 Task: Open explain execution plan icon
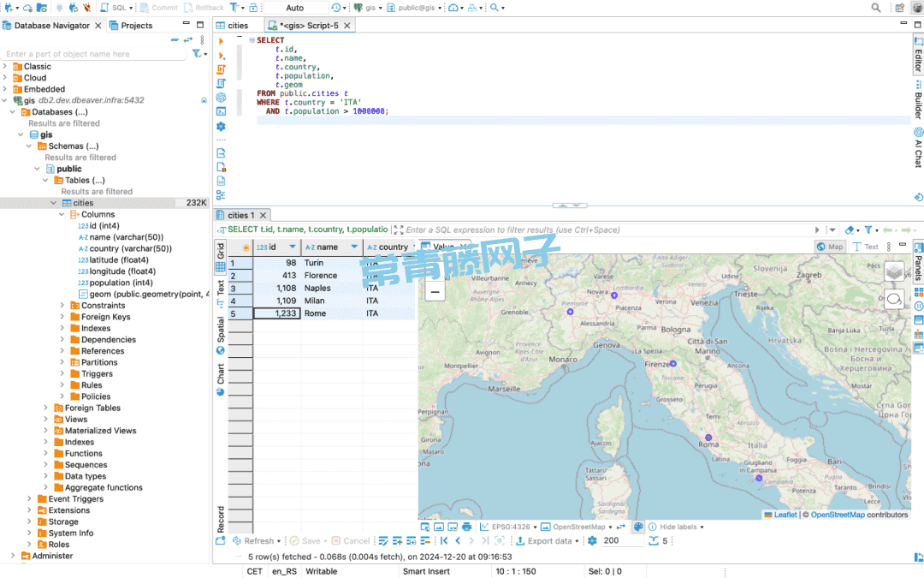click(x=221, y=84)
